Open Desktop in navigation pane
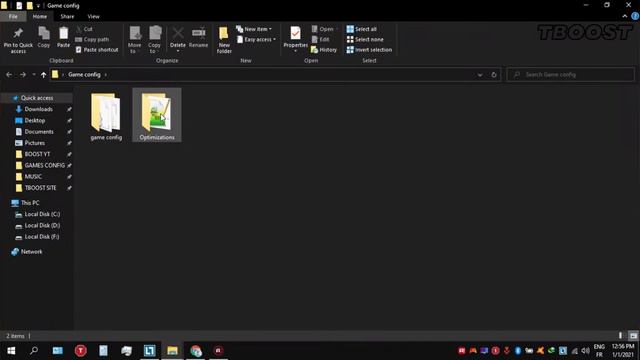This screenshot has width=640, height=360. coord(35,120)
